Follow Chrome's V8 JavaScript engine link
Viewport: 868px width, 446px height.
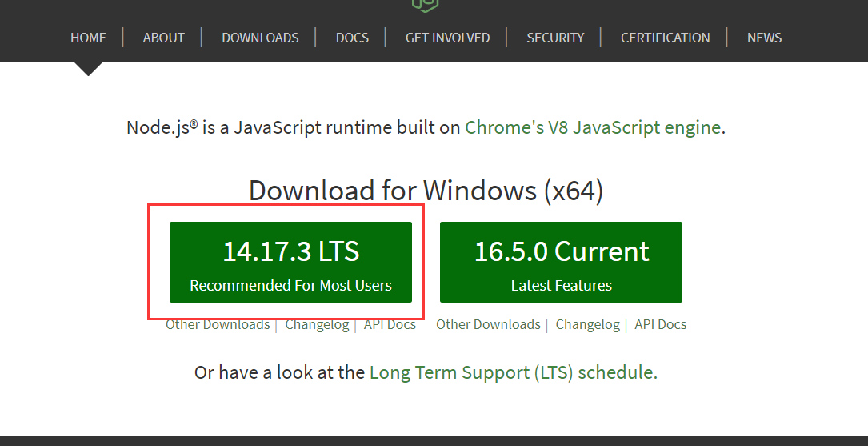[x=592, y=127]
